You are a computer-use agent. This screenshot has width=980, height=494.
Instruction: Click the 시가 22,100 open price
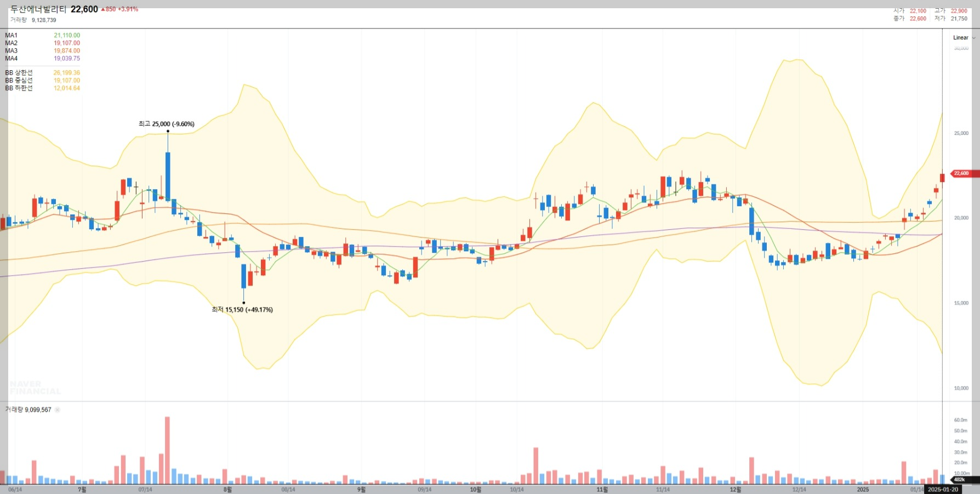(910, 11)
